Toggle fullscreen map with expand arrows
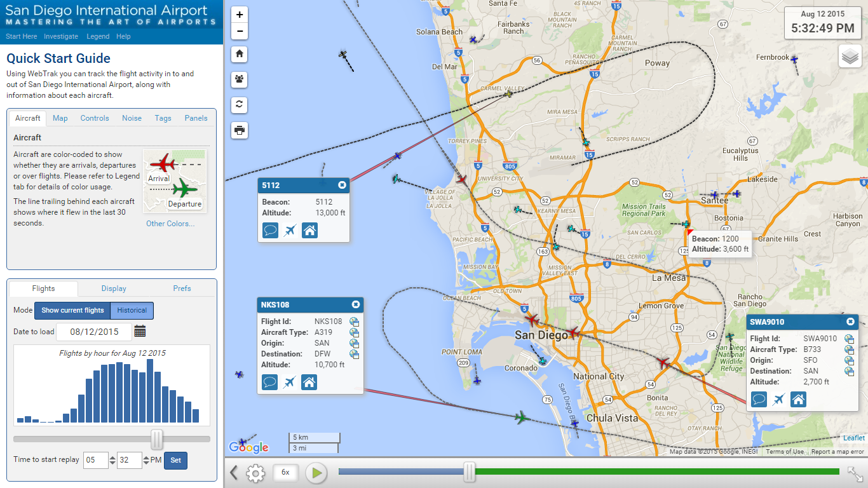The width and height of the screenshot is (868, 488). [x=855, y=473]
